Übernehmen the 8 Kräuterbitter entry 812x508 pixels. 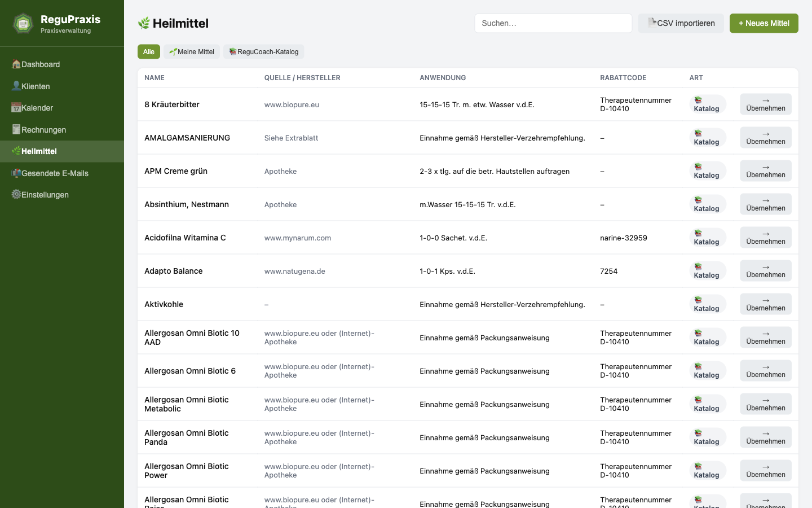point(766,104)
